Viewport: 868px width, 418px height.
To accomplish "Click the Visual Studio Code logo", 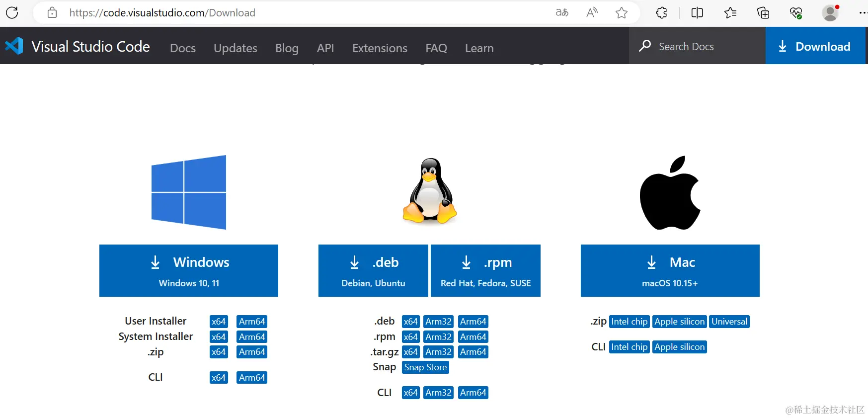I will tap(14, 46).
